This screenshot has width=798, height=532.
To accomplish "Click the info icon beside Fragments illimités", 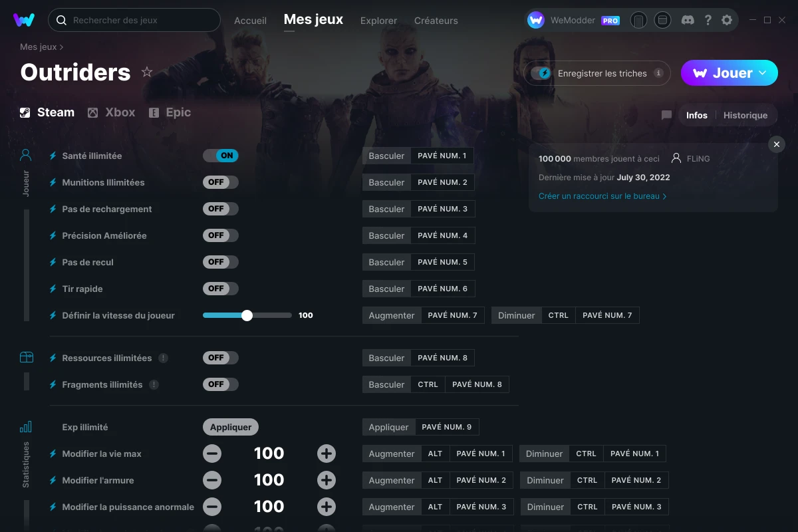I will (x=154, y=384).
